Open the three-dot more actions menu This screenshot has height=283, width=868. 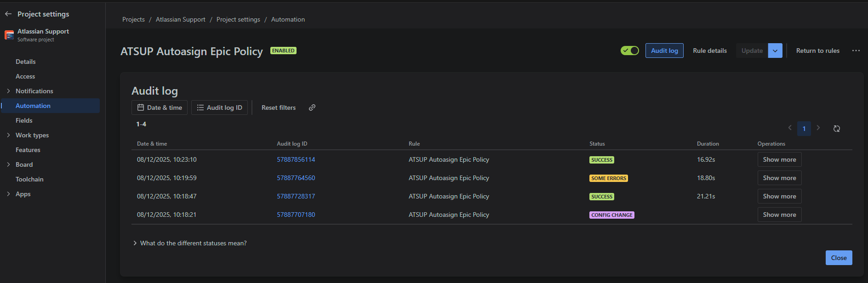point(856,51)
